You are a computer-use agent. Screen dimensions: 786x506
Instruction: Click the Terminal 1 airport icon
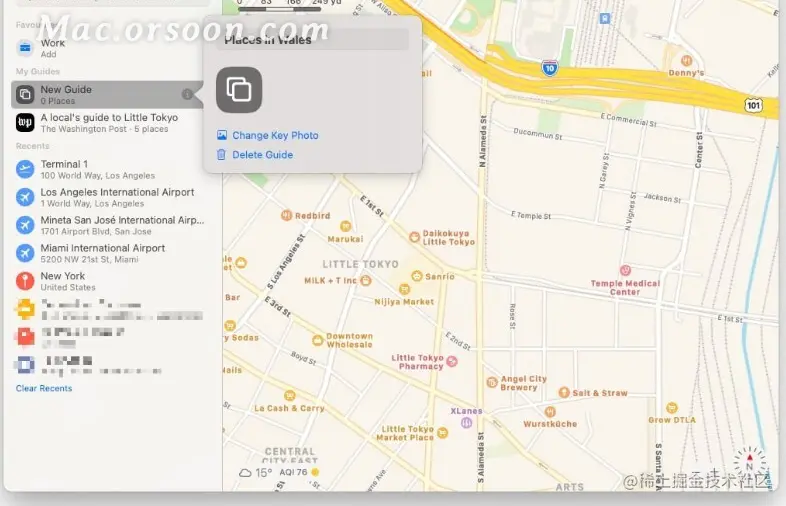25,169
